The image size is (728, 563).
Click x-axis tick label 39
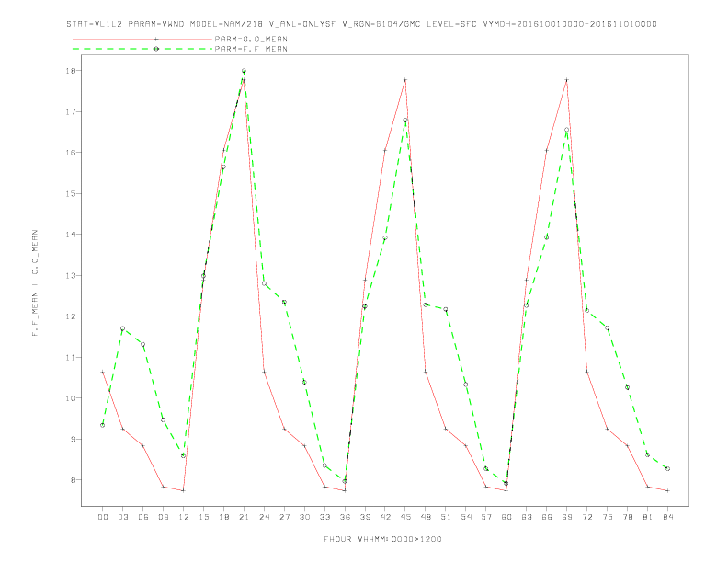click(365, 517)
